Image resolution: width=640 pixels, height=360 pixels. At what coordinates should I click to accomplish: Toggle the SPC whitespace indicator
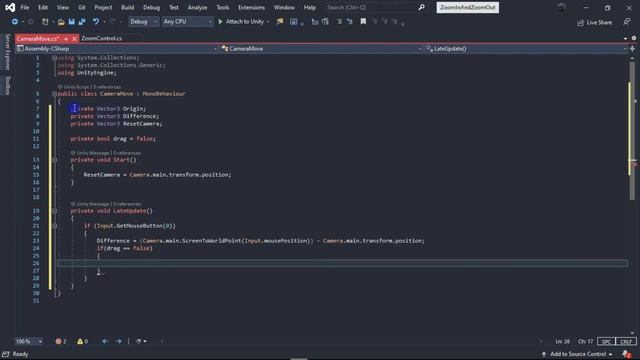pos(606,341)
